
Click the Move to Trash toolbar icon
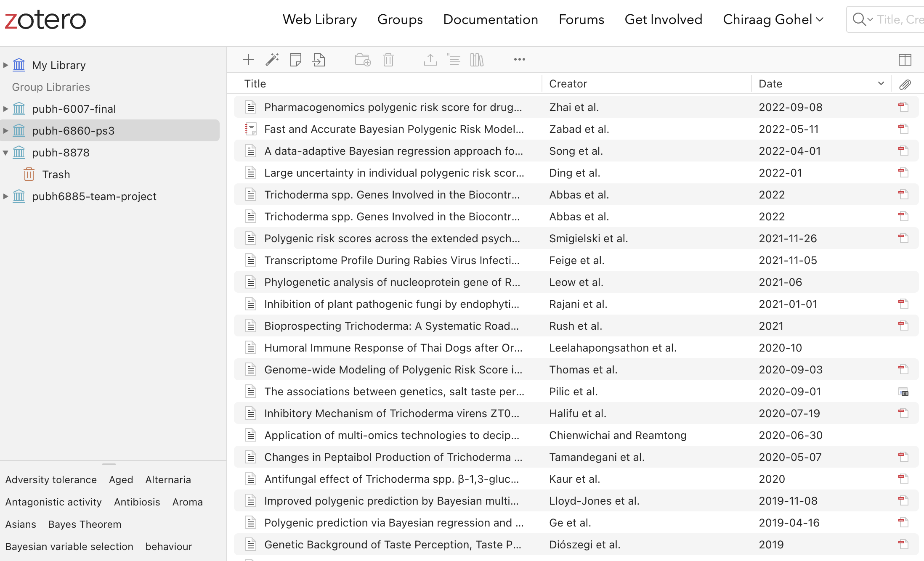tap(388, 59)
